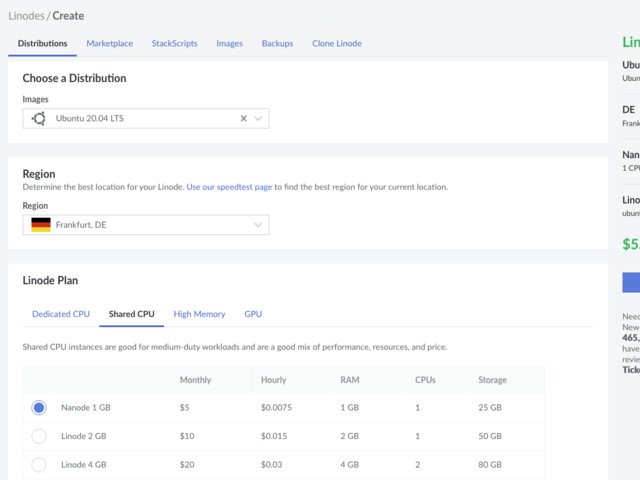Click the Storage column header
This screenshot has height=480, width=640.
[x=492, y=380]
